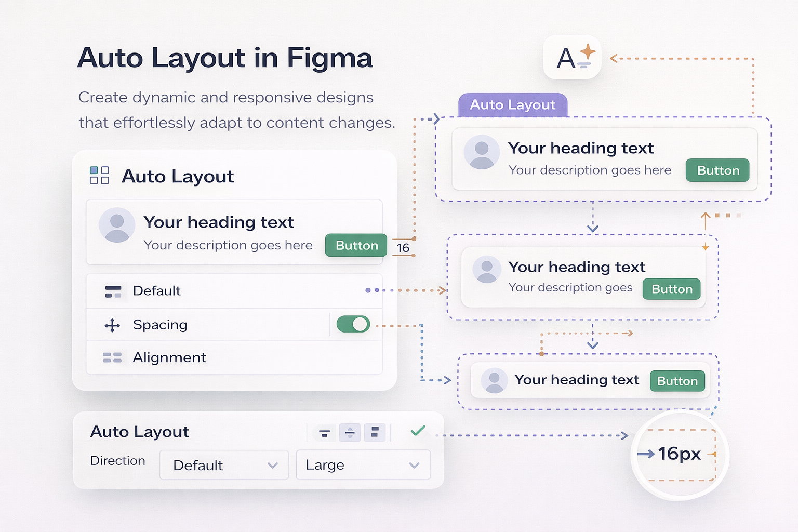Click the Direction label

[x=117, y=461]
